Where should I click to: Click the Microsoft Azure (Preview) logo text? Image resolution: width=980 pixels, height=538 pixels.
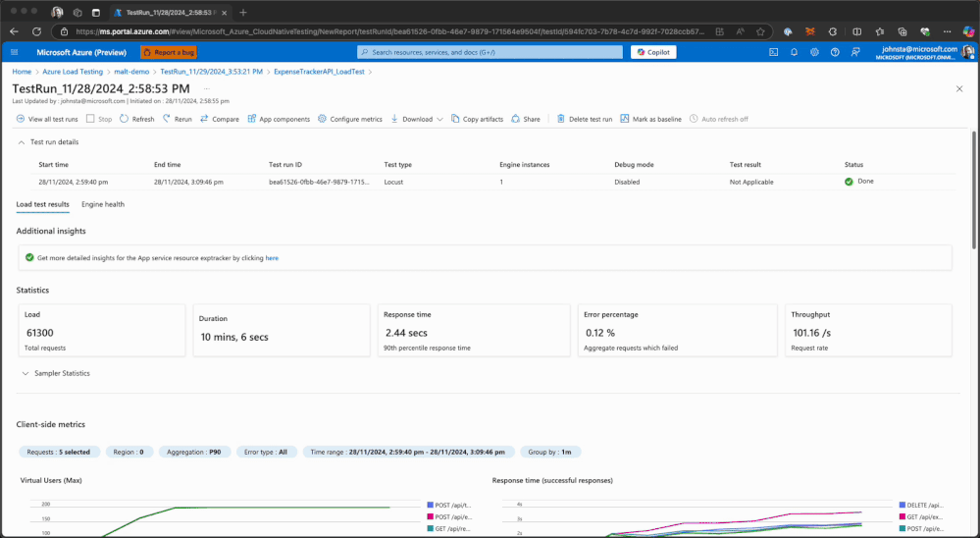(x=81, y=53)
